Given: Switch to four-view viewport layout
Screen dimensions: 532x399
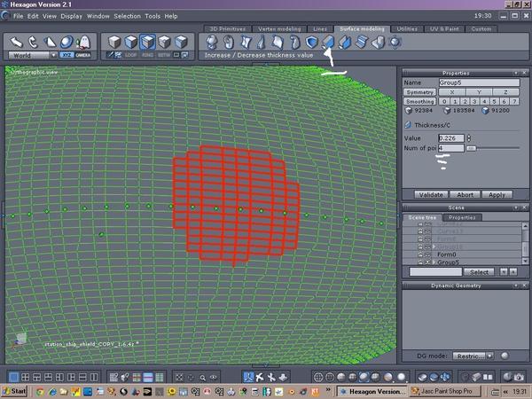Looking at the screenshot, I should pos(25,377).
